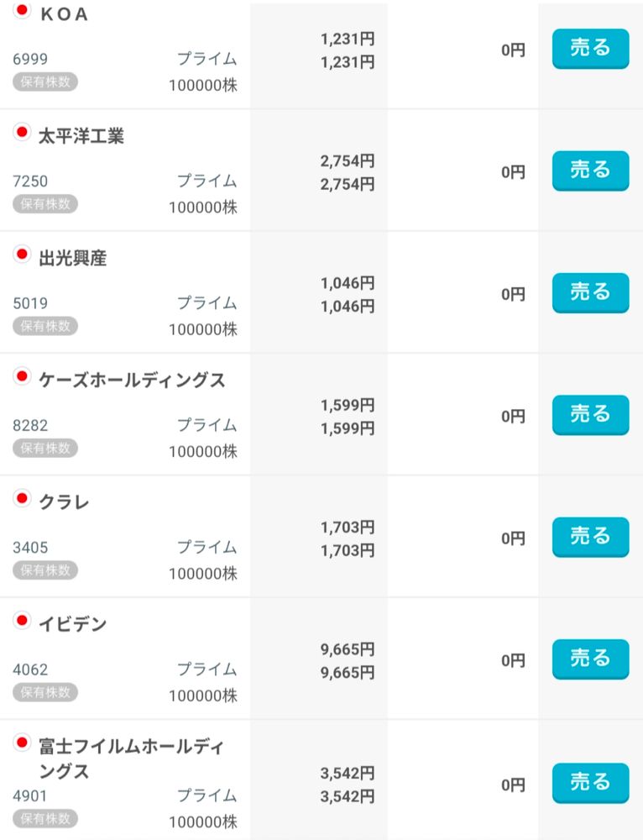Click the Japan flag icon beside KOA

(x=22, y=11)
